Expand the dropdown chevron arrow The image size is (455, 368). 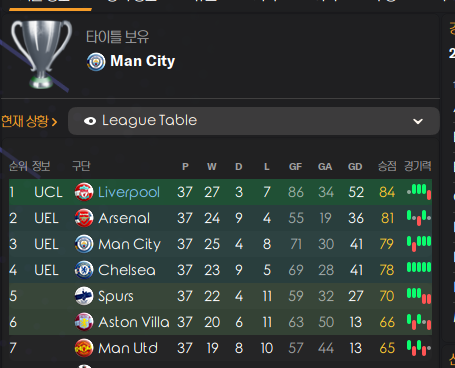point(418,121)
